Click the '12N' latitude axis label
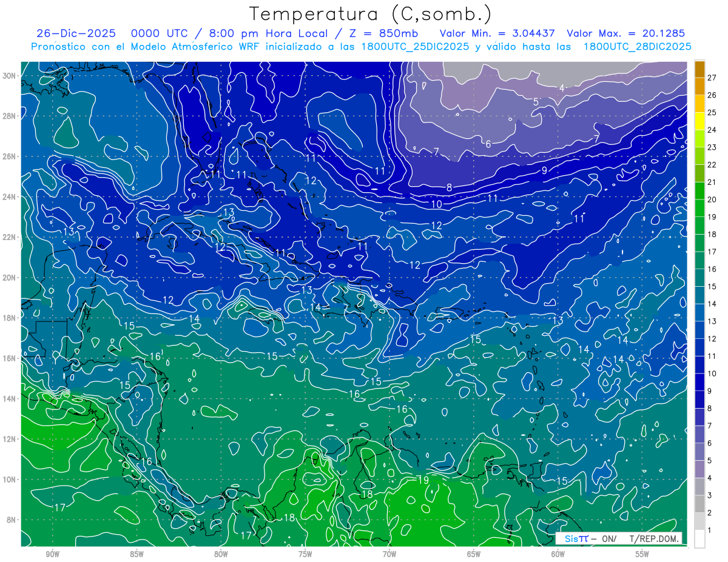Viewport: 728px width, 562px height. click(9, 439)
